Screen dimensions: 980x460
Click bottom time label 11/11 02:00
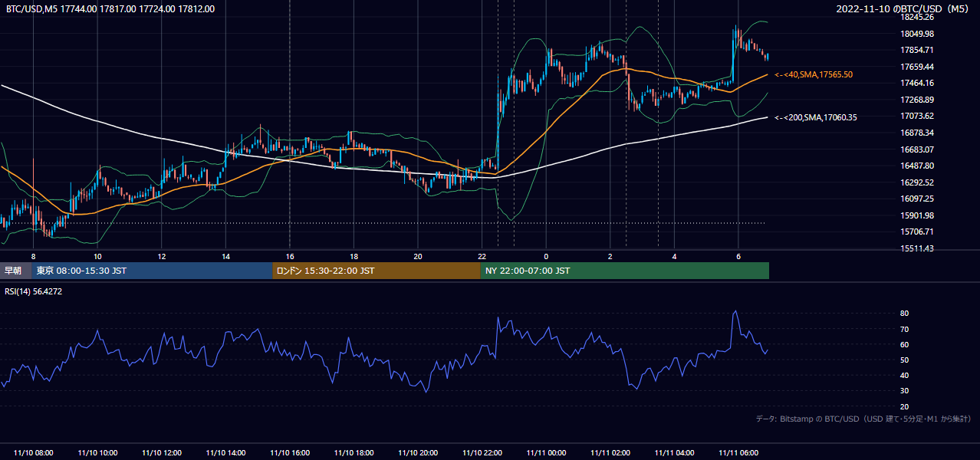(x=610, y=453)
